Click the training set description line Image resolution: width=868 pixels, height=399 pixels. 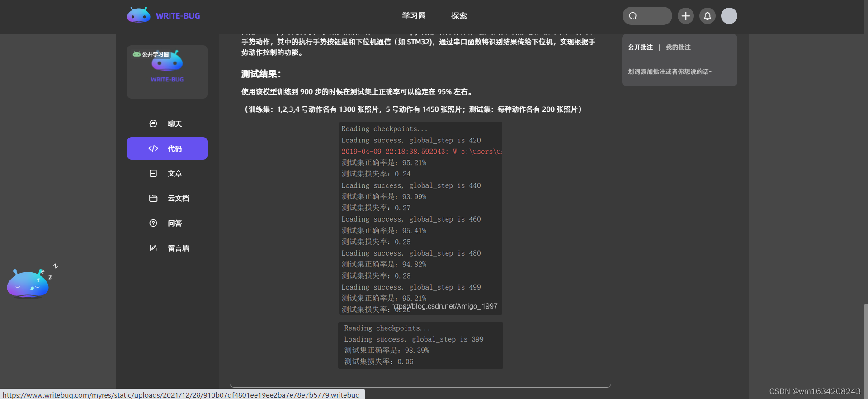[413, 109]
